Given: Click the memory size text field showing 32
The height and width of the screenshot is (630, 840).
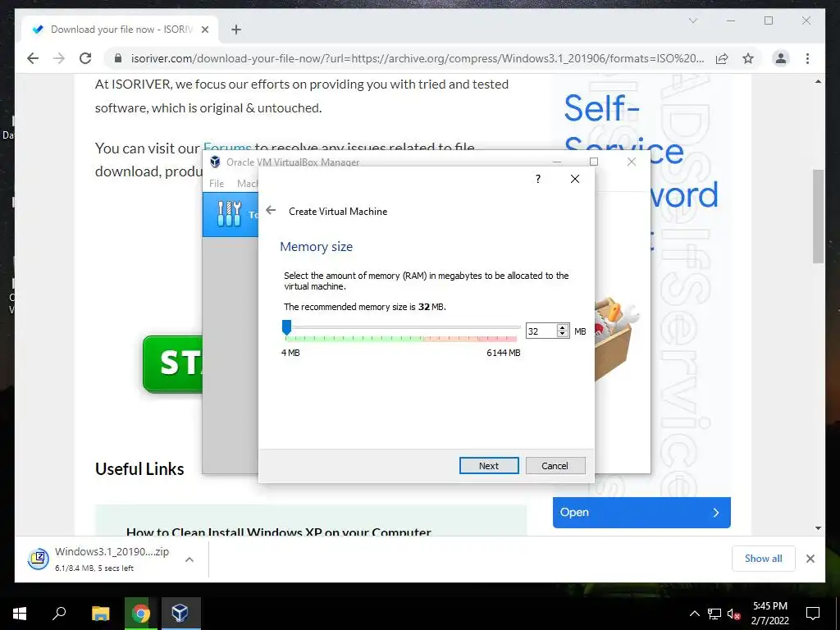Looking at the screenshot, I should click(x=541, y=331).
